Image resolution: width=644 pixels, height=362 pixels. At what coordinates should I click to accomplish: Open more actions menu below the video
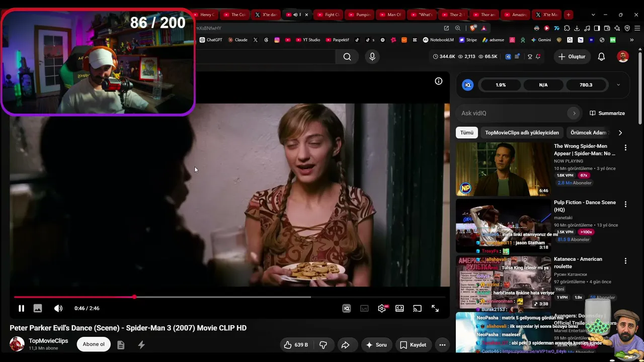point(442,345)
